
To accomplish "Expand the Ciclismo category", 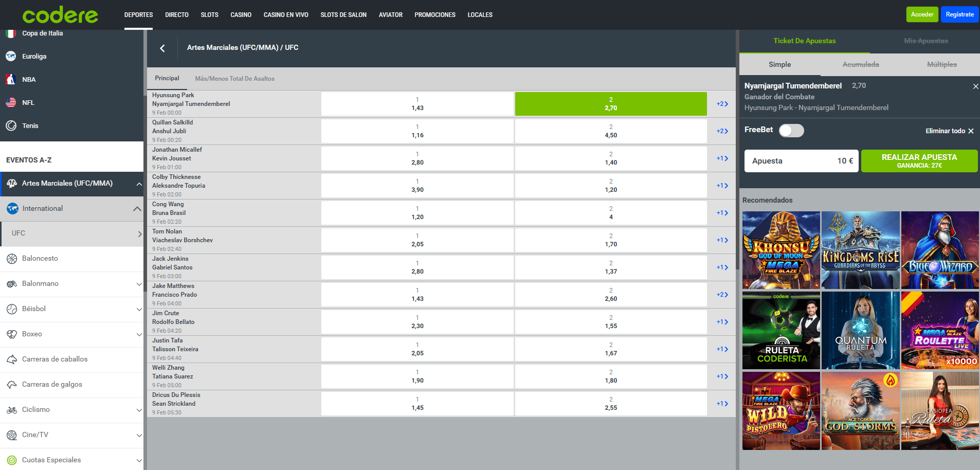I will pos(139,410).
